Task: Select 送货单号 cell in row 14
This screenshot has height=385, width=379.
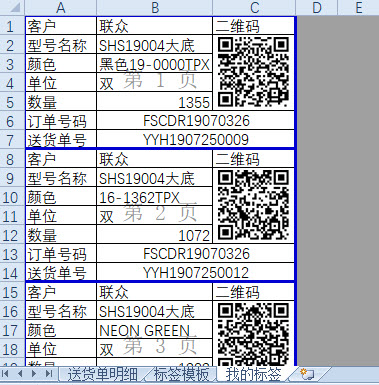Action: [61, 273]
